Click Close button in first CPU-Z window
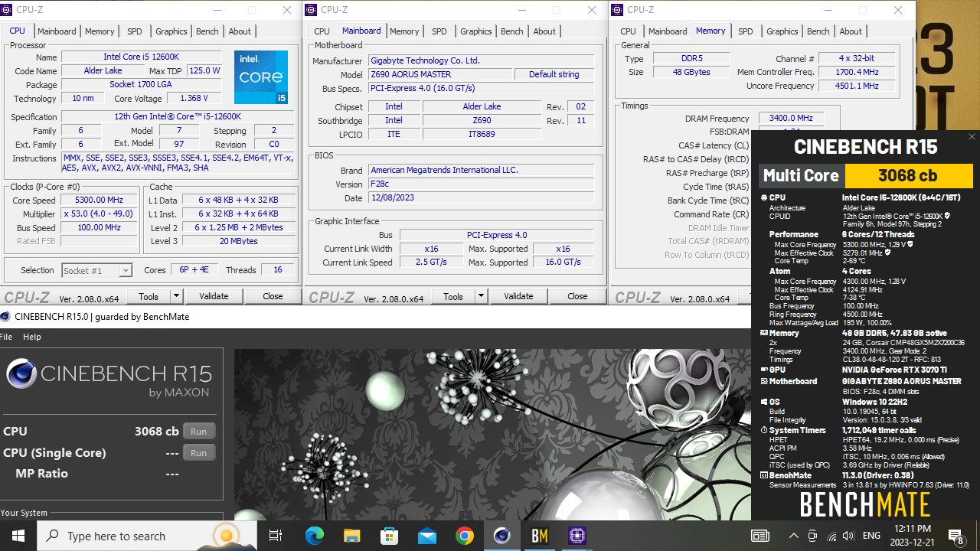The image size is (980, 551). click(273, 296)
